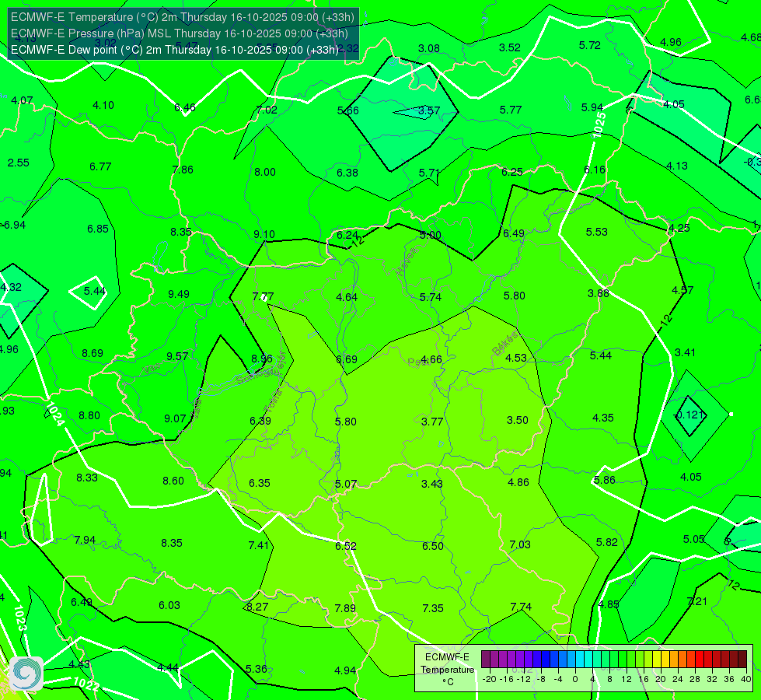Click the Békés county label

(504, 344)
